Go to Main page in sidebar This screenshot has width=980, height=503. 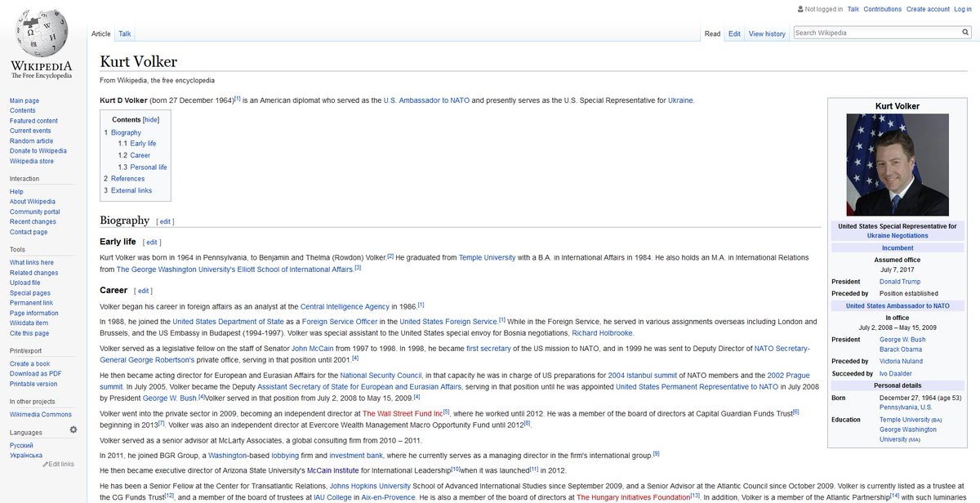pyautogui.click(x=24, y=100)
